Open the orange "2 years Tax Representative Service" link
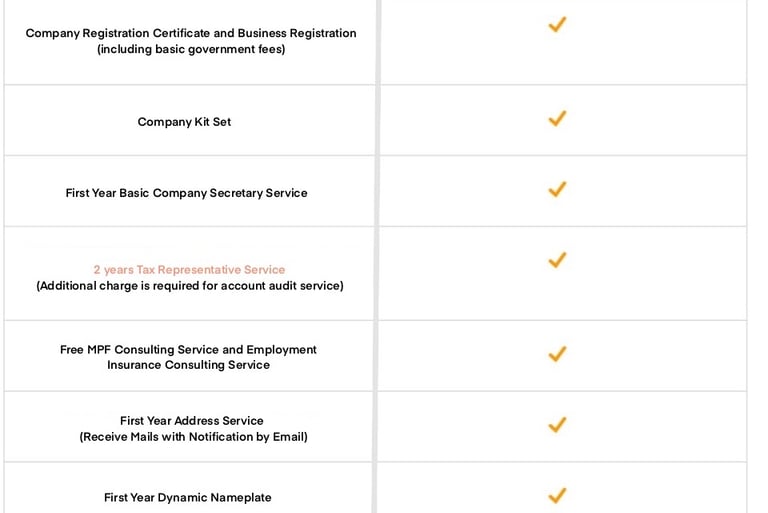Viewport: 768px width, 513px height. [x=189, y=270]
